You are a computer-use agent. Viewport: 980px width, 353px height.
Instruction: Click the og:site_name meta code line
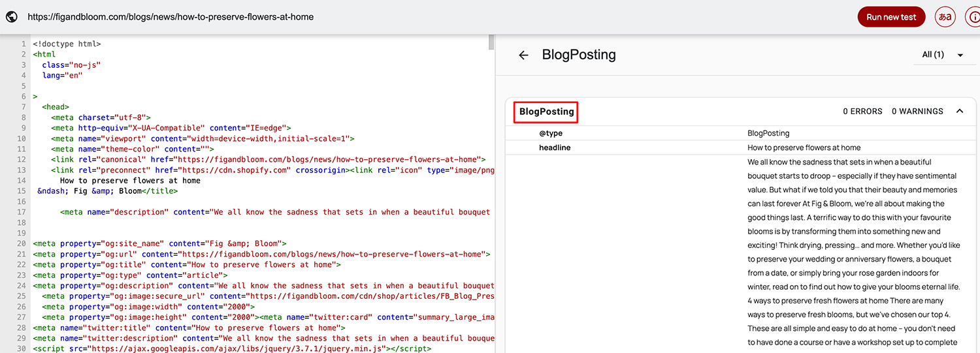point(159,243)
